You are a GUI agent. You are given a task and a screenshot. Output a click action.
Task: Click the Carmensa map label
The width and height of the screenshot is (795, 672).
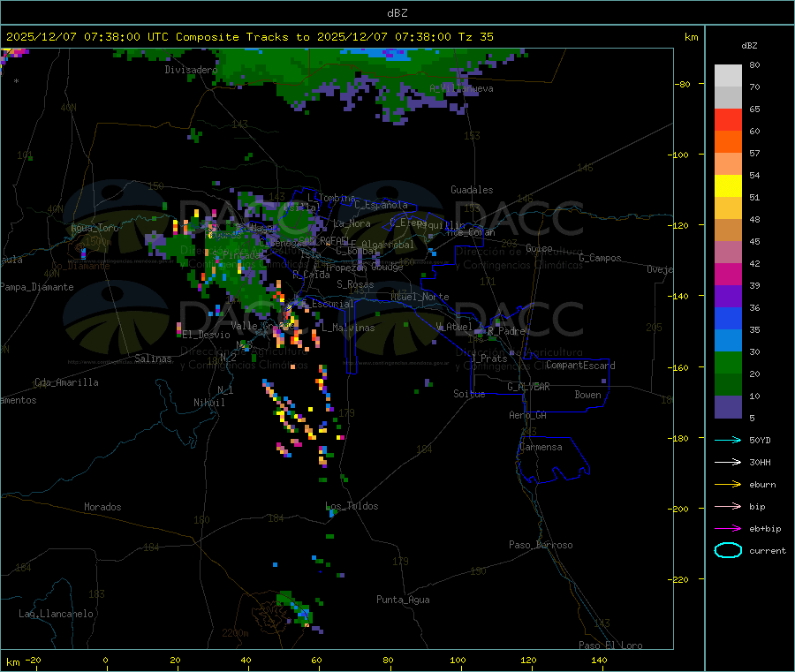point(541,447)
